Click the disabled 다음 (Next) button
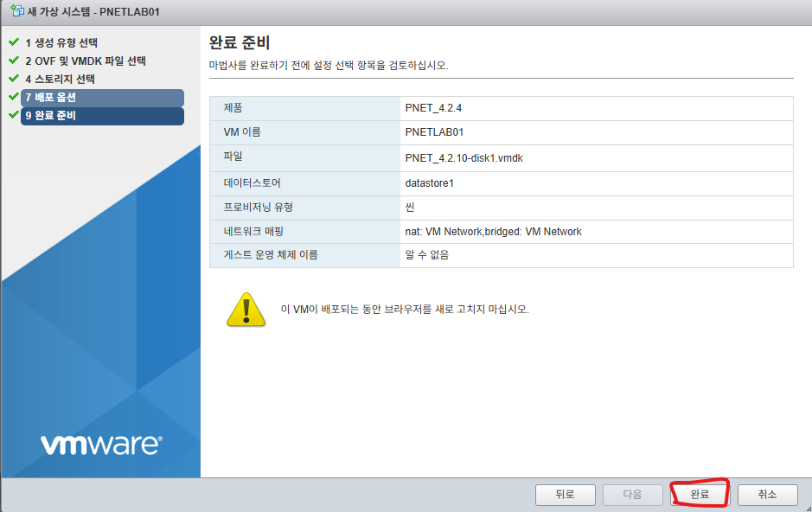Screen dimensions: 812x512 pos(632,495)
